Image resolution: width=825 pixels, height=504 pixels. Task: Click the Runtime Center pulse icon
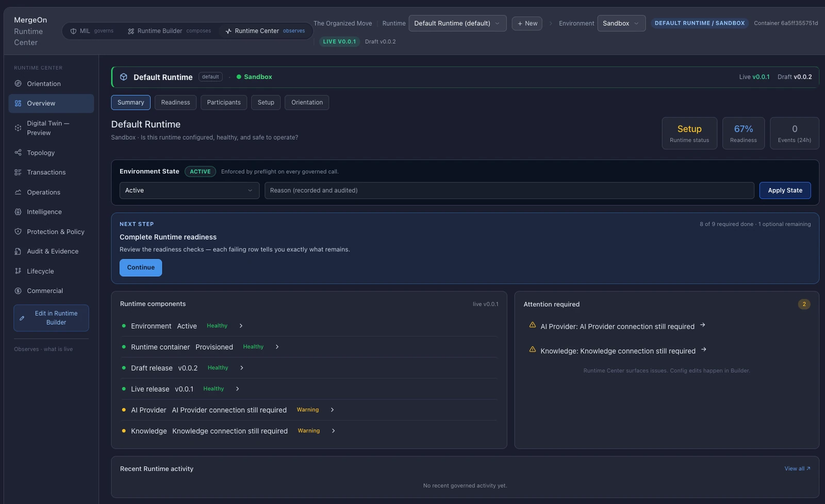228,31
